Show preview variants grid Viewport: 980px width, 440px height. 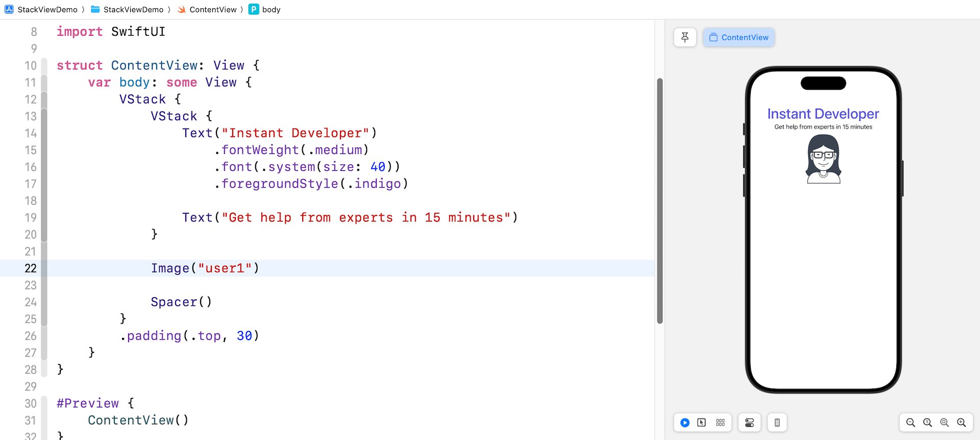pyautogui.click(x=720, y=423)
